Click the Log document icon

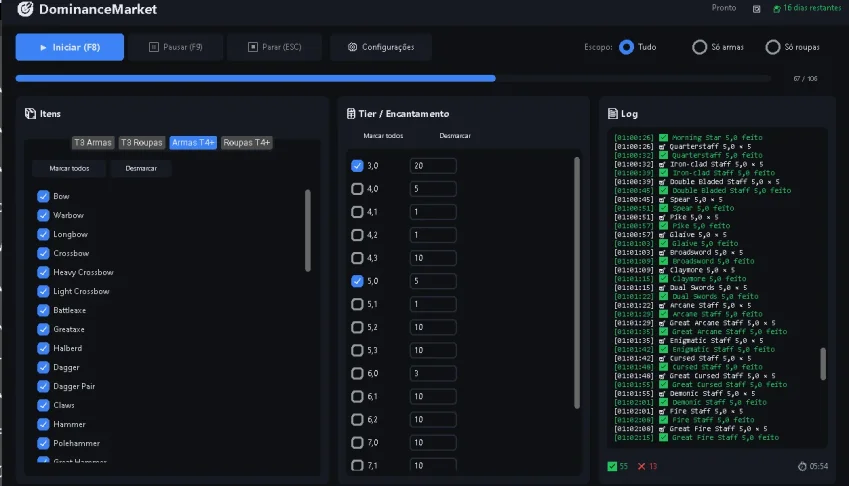click(x=612, y=113)
